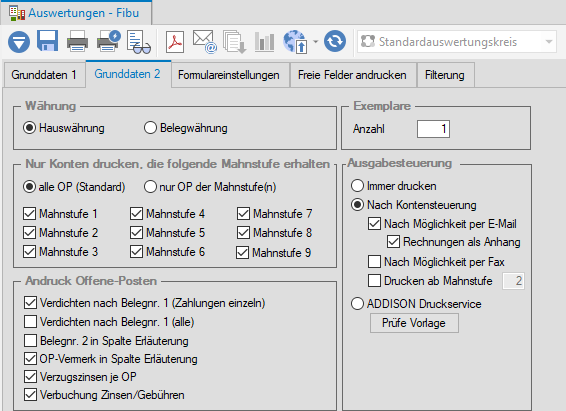
Task: Select the Grunddaten 2 tab
Action: click(128, 74)
